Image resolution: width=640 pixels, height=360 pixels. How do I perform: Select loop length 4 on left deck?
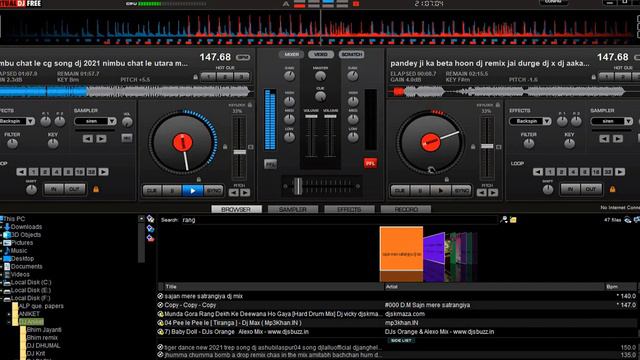pos(57,172)
